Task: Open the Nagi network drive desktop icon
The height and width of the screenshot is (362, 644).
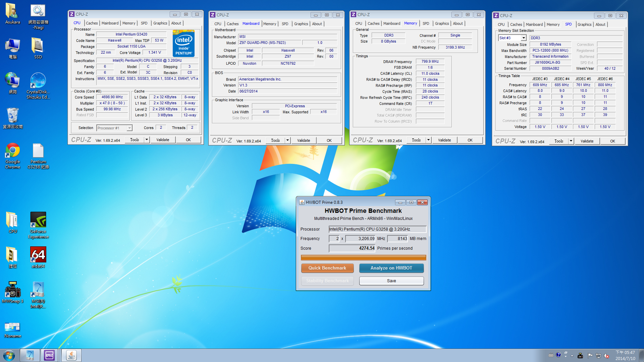Action: pyautogui.click(x=38, y=16)
